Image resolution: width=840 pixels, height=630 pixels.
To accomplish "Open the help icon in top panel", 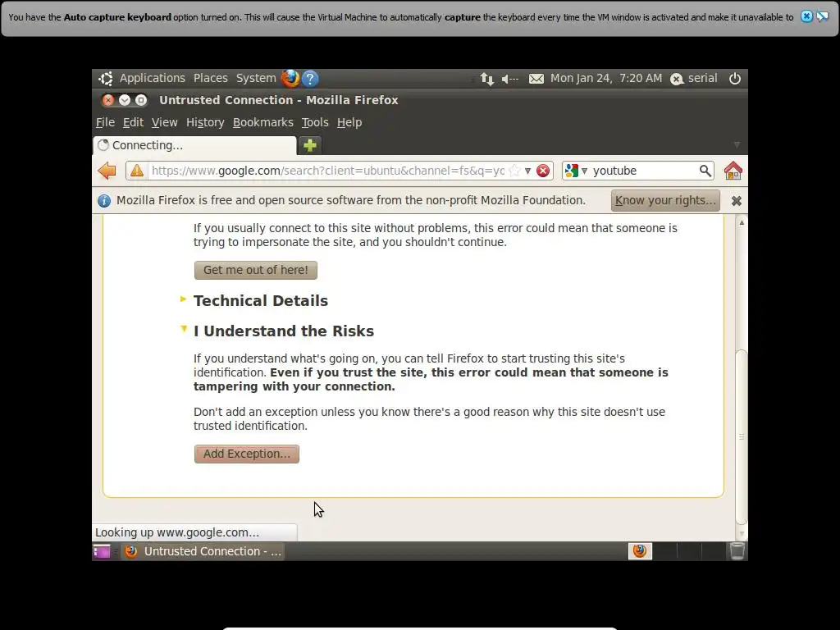I will [x=310, y=78].
